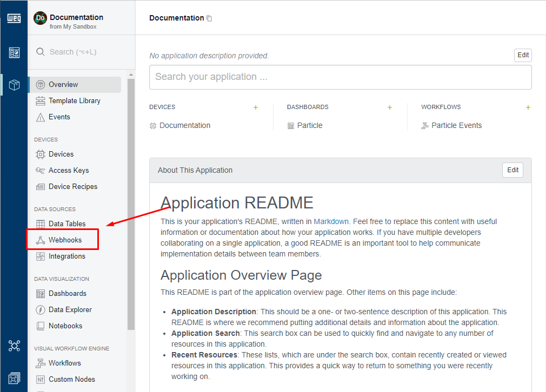Viewport: 546px width, 392px height.
Task: Click the sidebar scrollbar up arrow
Action: tap(131, 75)
